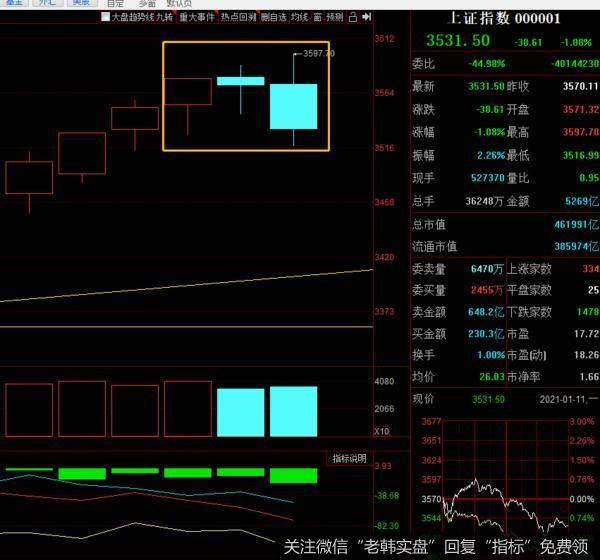Toggle the 大盘趋势线 checkbox
The height and width of the screenshot is (560, 600).
click(106, 17)
